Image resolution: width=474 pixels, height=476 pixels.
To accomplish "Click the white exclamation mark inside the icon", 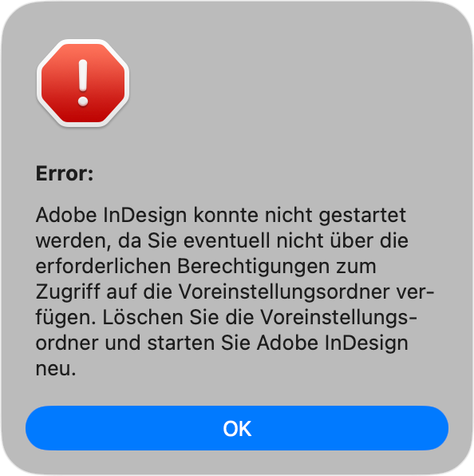I will (x=83, y=83).
